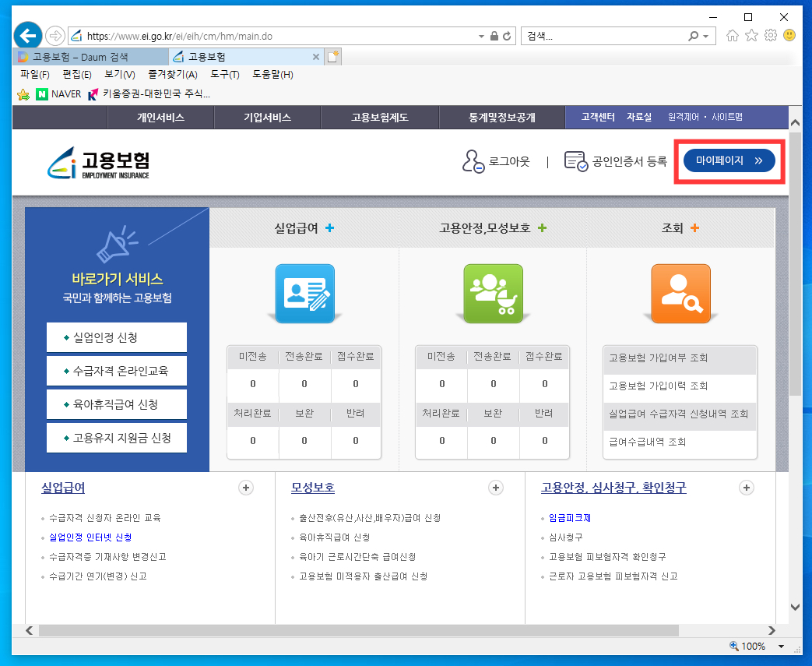Click the 로그아웃 user icon
Screen dimensions: 812x666
(473, 161)
